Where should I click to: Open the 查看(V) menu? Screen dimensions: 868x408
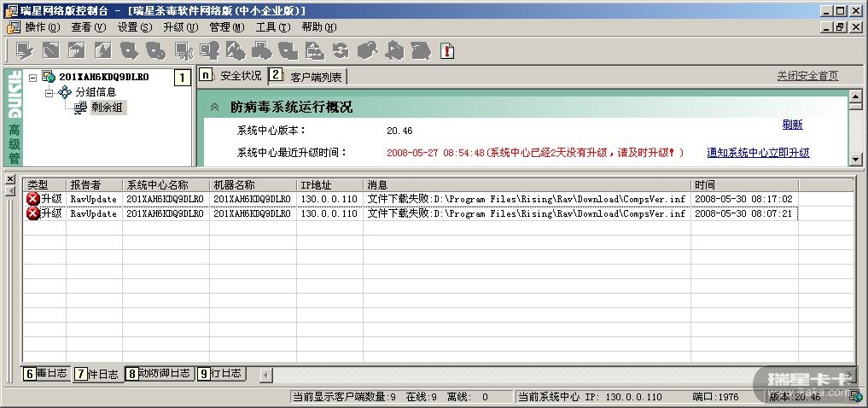point(89,27)
